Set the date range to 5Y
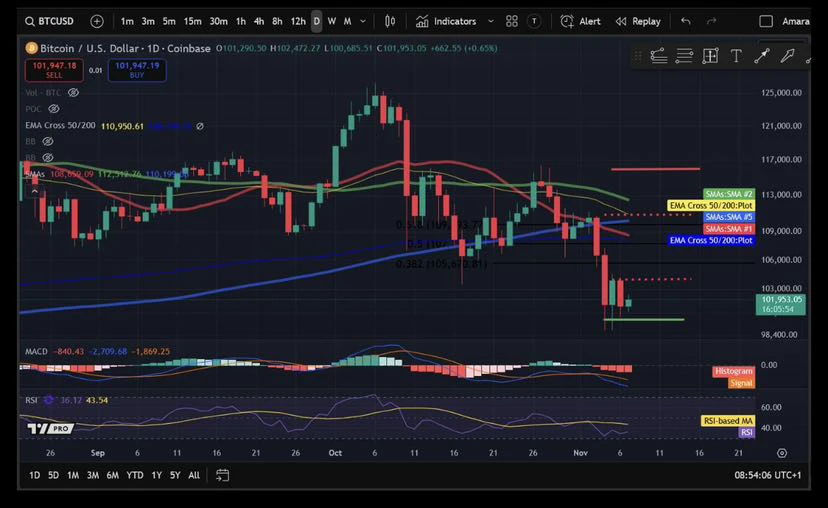The image size is (828, 508). [175, 475]
